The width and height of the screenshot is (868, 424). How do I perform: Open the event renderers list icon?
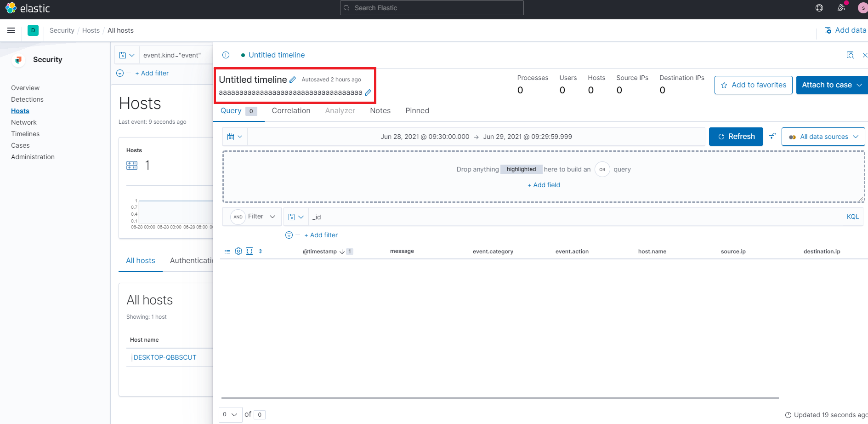point(227,251)
